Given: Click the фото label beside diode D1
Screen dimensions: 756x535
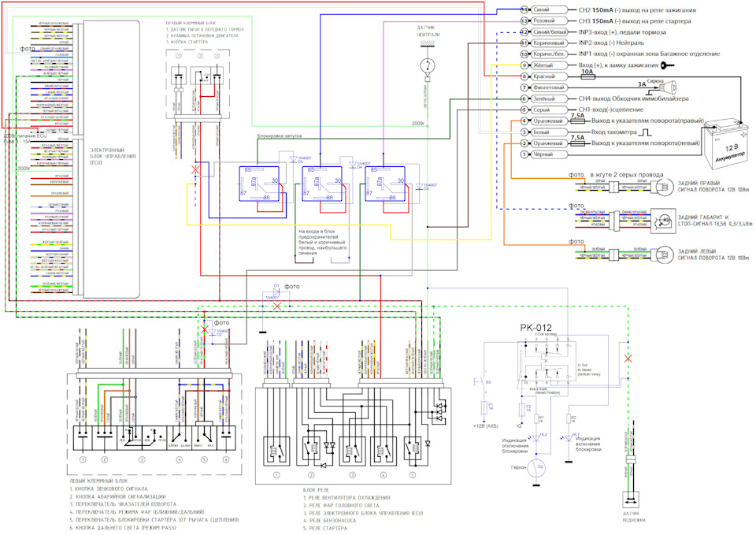Looking at the screenshot, I should tap(292, 287).
